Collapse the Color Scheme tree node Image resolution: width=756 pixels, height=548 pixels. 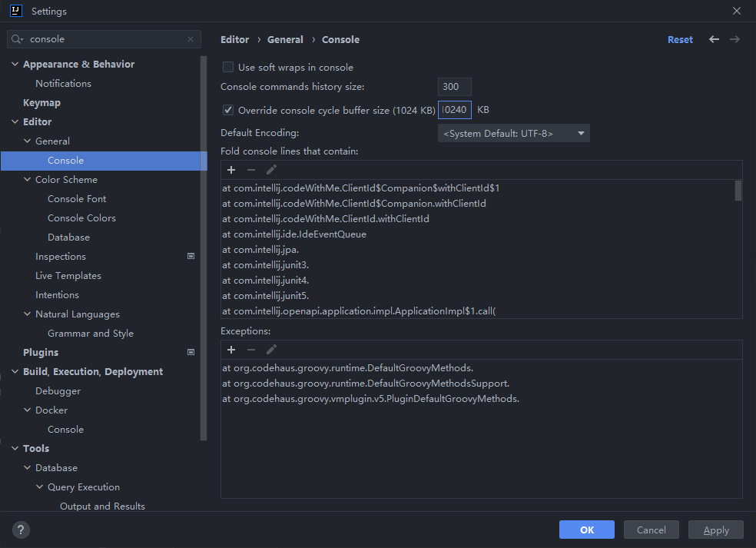pyautogui.click(x=28, y=180)
